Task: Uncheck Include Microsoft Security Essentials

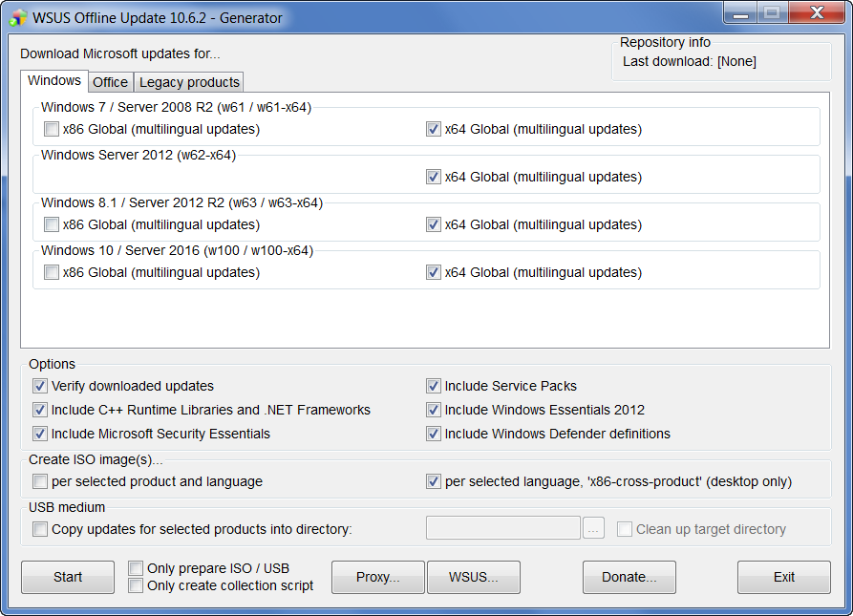Action: [40, 434]
